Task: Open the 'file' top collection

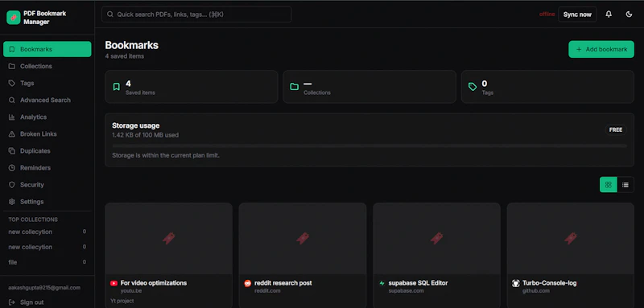Action: 47,262
